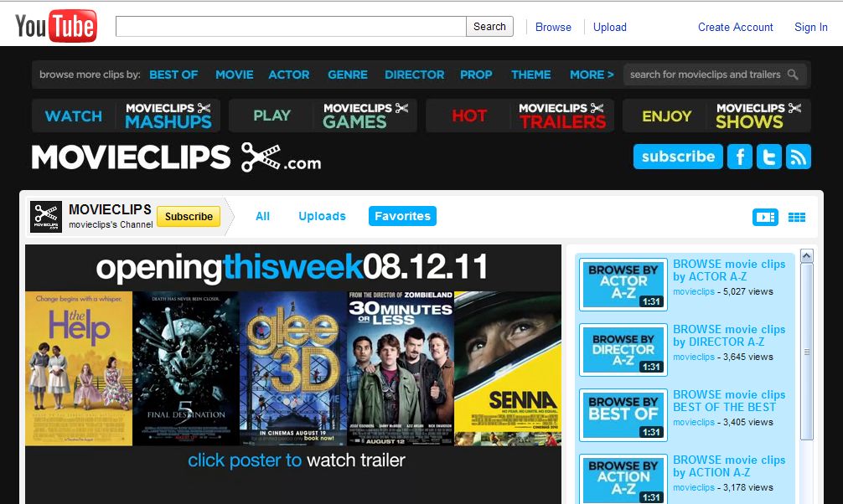Image resolution: width=843 pixels, height=504 pixels.
Task: Click the MOVIECLIPS.com scissors logo
Action: click(x=176, y=157)
